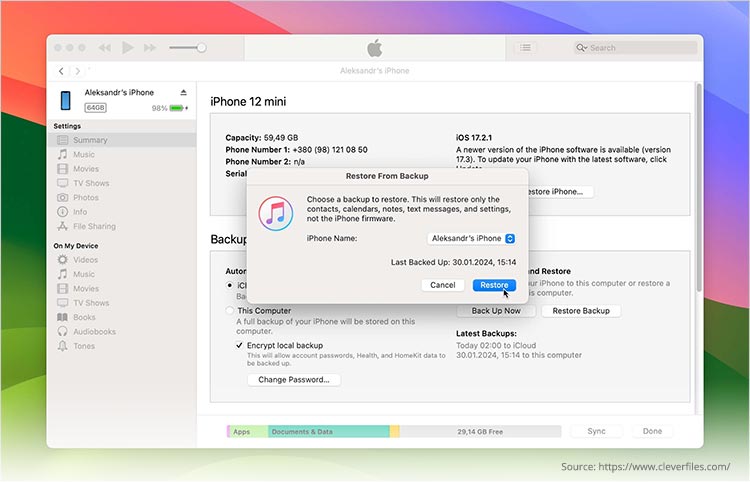750x482 pixels.
Task: Click the play button in toolbar
Action: (x=127, y=47)
